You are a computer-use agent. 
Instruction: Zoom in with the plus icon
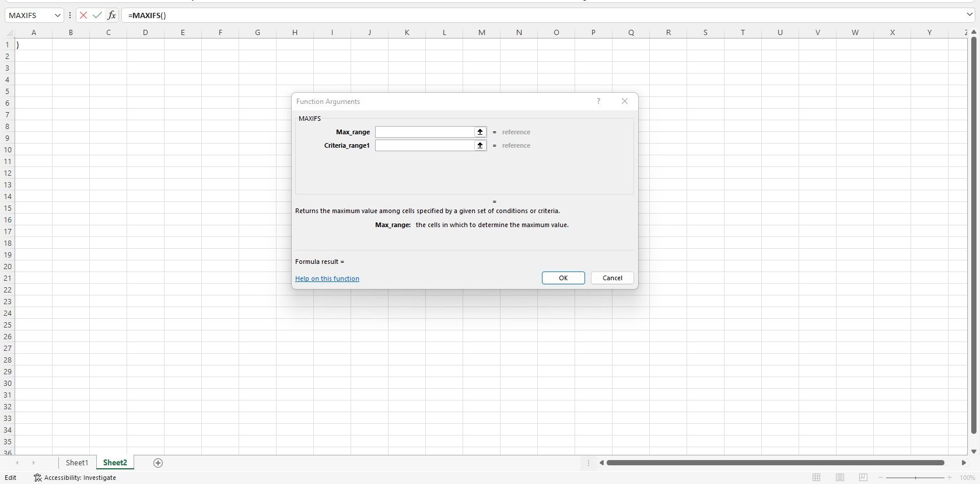pos(950,478)
